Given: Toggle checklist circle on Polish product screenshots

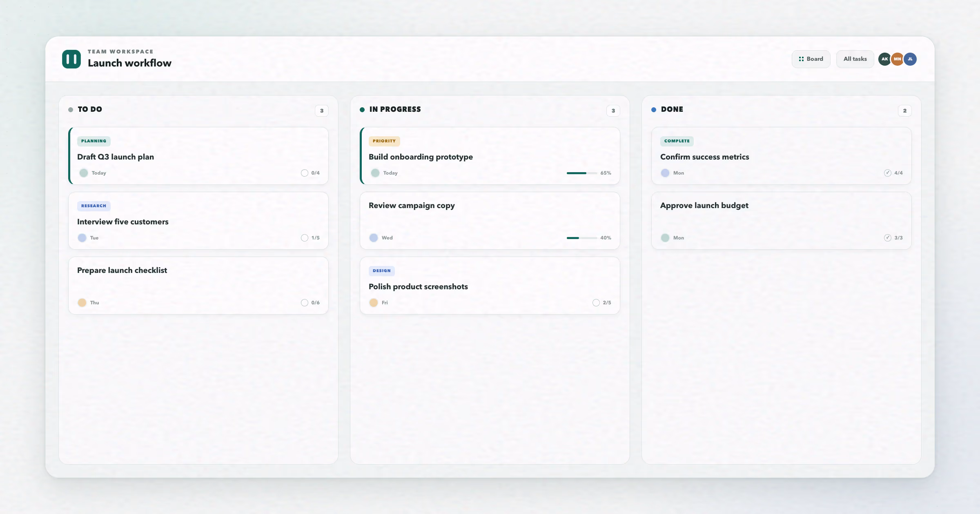Looking at the screenshot, I should (x=596, y=303).
